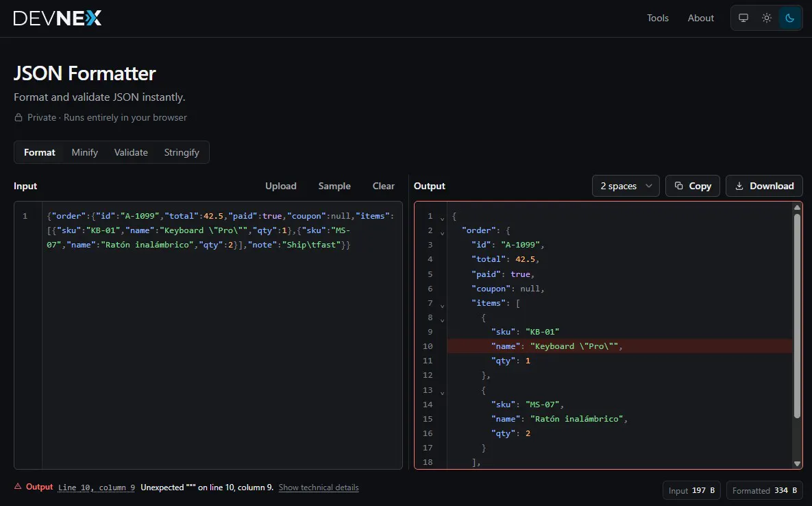
Task: Click the Formatted 334 B size badge
Action: pyautogui.click(x=764, y=490)
